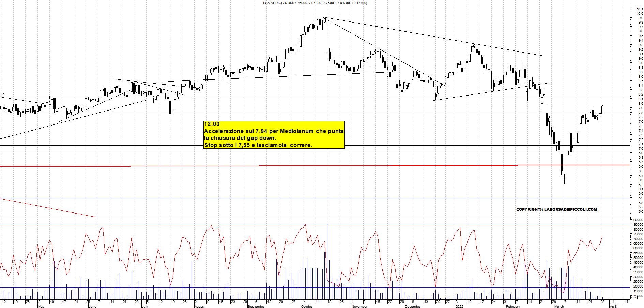Click the 50000 volume axis label
Image resolution: width=644 pixels, height=308 pixels.
coord(638,258)
